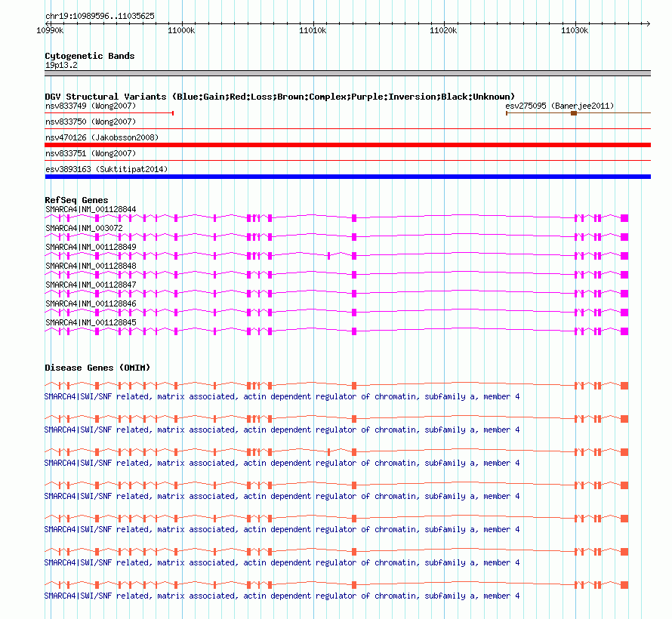Click the gray 19p13.2 cytogenetic band bar
This screenshot has height=619, width=672.
[347, 73]
